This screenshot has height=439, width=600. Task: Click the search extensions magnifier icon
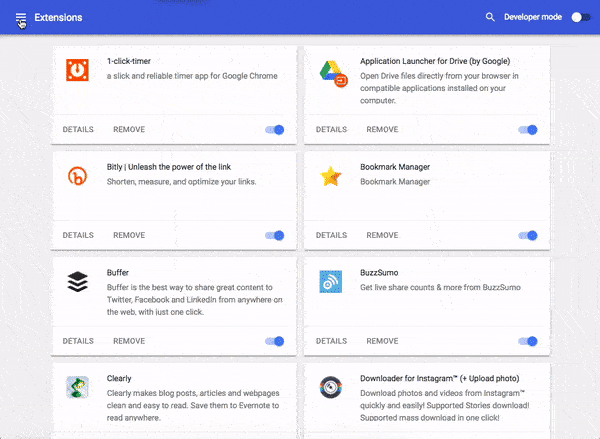[x=490, y=17]
